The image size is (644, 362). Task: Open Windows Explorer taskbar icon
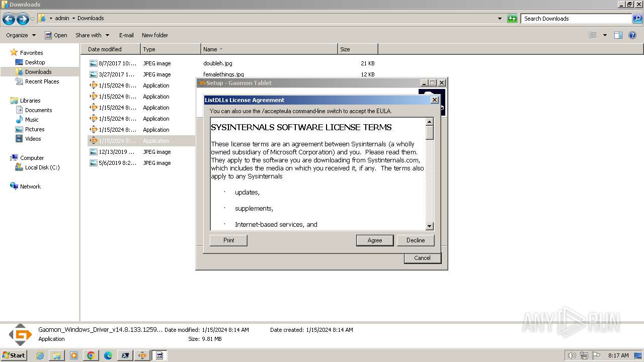(x=57, y=355)
